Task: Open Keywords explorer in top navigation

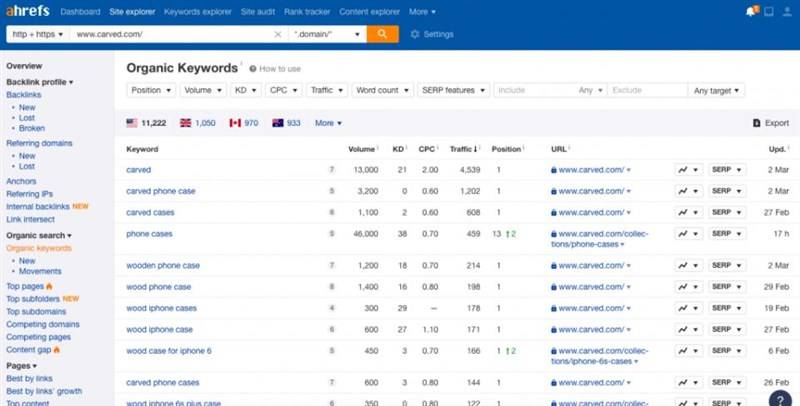Action: click(197, 12)
